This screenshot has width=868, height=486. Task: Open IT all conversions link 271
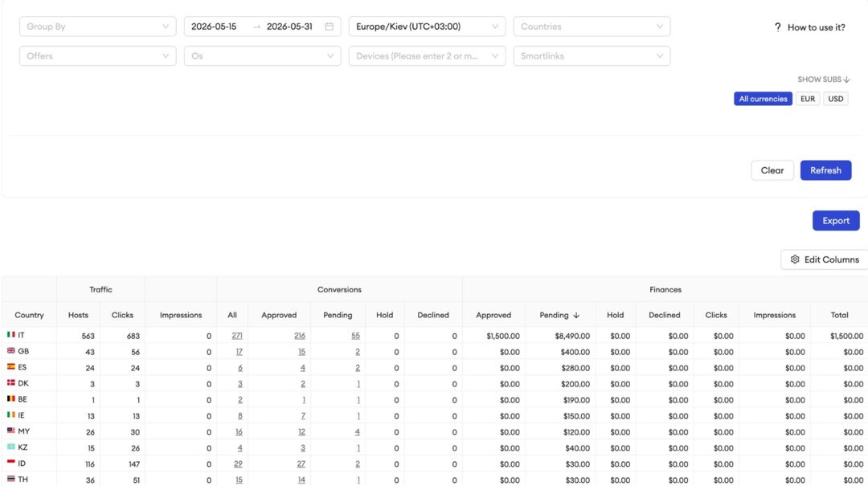click(237, 336)
